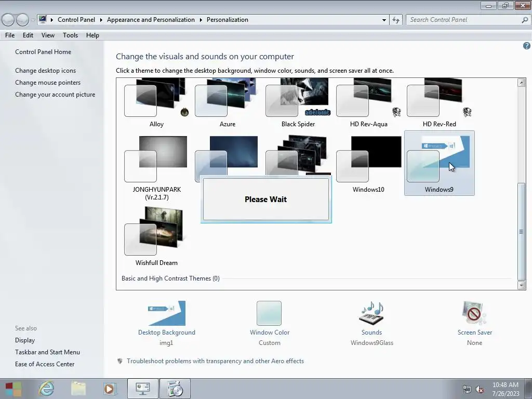Screen dimensions: 532x399
Task: Open the Screen Saver icon
Action: (474, 313)
